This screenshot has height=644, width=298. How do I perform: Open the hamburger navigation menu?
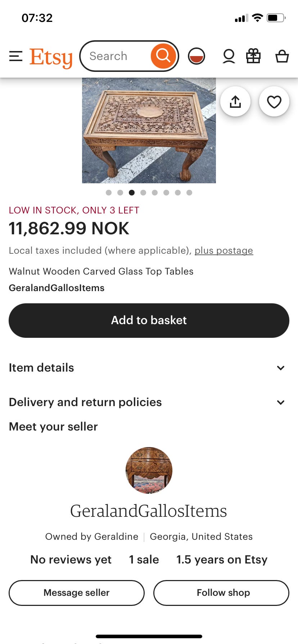16,56
